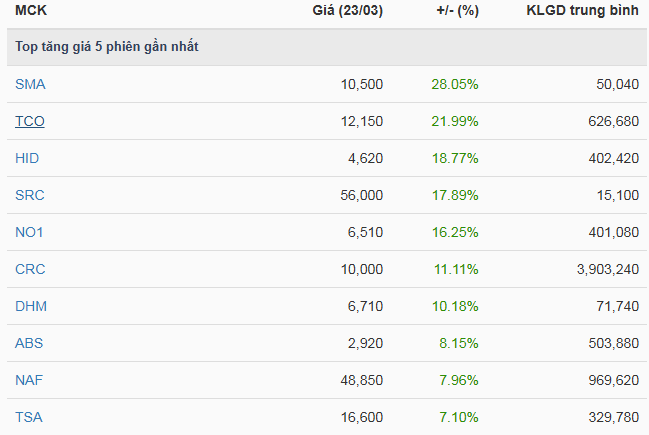Screen dimensions: 649x435
Task: Click the Giá (23/03) column header
Action: click(x=348, y=11)
